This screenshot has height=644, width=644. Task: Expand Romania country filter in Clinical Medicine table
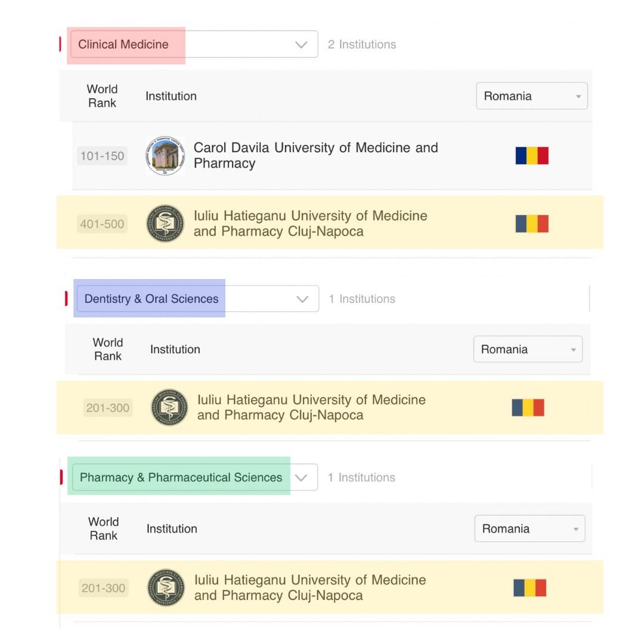(531, 96)
